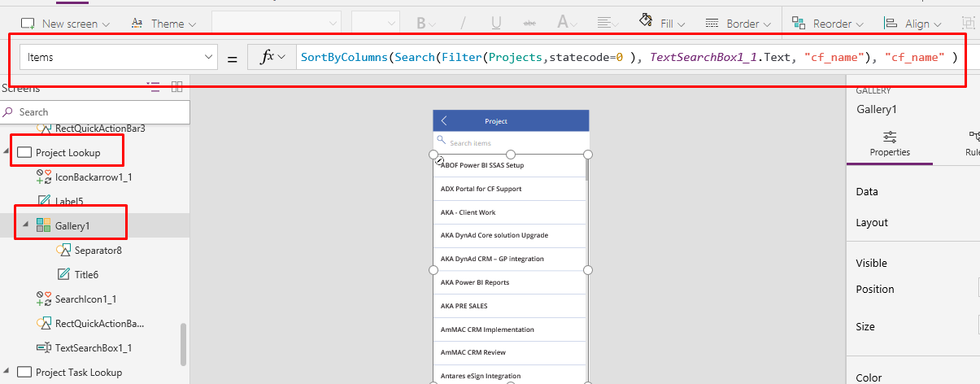
Task: Open the New screen menu
Action: 65,24
